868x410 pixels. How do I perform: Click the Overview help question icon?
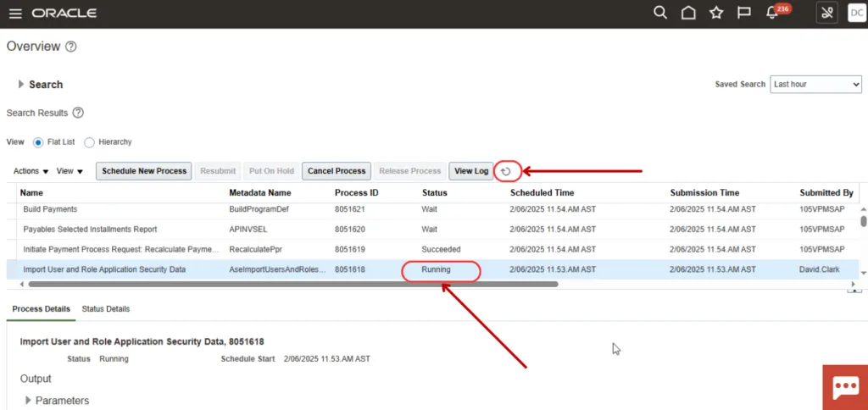pos(71,47)
